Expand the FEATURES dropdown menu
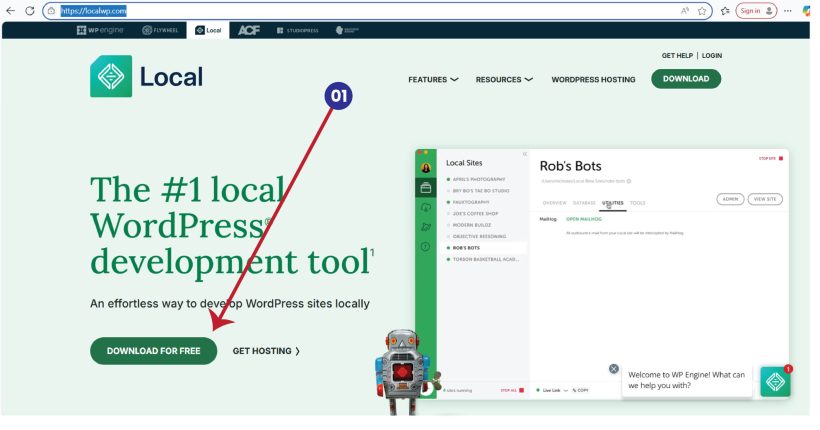Screen dimensions: 820x430 433,80
